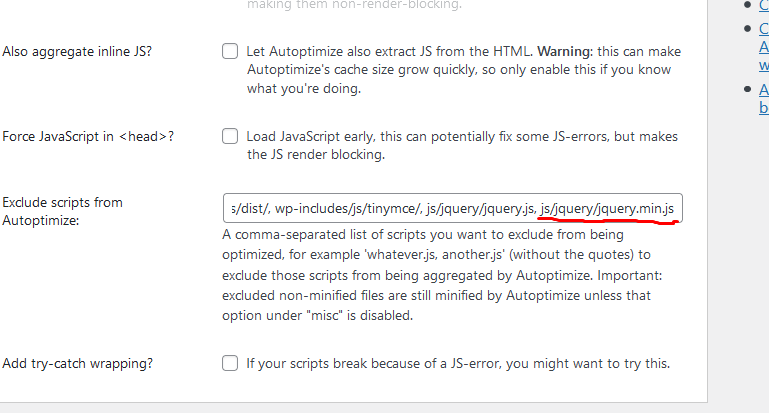The image size is (769, 413).
Task: Place cursor on js/jquery/jquery.js entry
Action: click(x=481, y=209)
